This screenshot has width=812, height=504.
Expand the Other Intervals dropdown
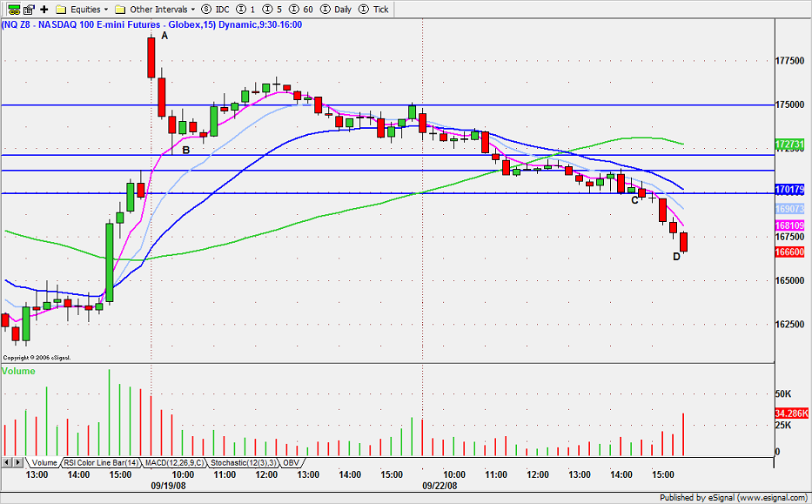tap(156, 10)
